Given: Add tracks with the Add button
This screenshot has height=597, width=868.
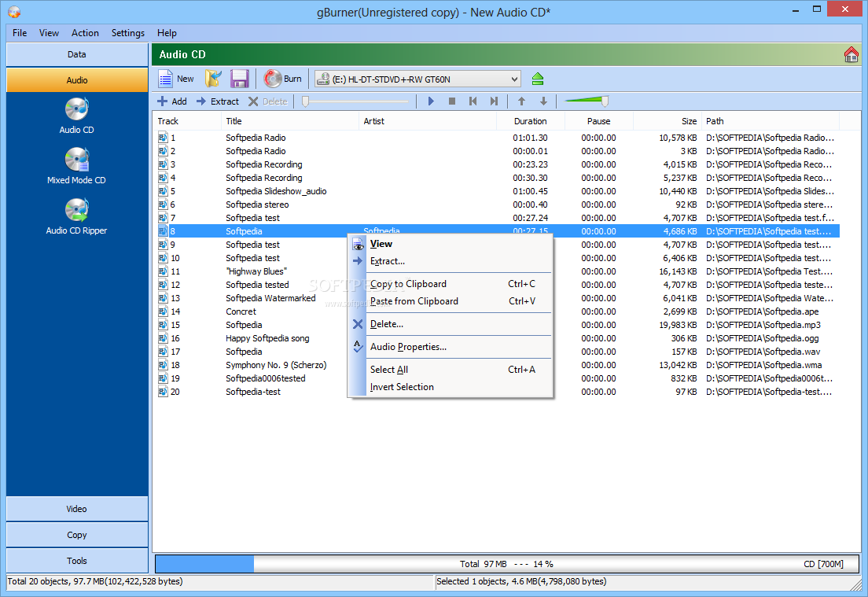Looking at the screenshot, I should pyautogui.click(x=172, y=101).
